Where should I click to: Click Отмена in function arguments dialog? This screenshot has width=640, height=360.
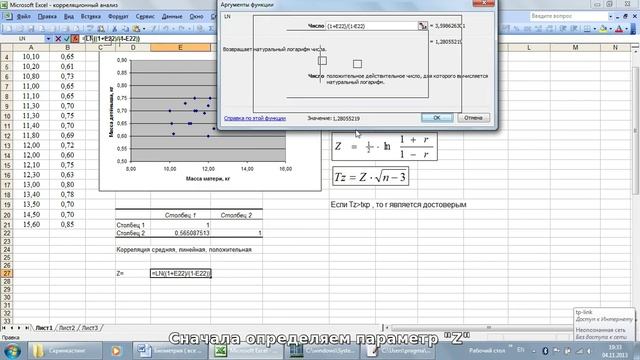coord(473,118)
